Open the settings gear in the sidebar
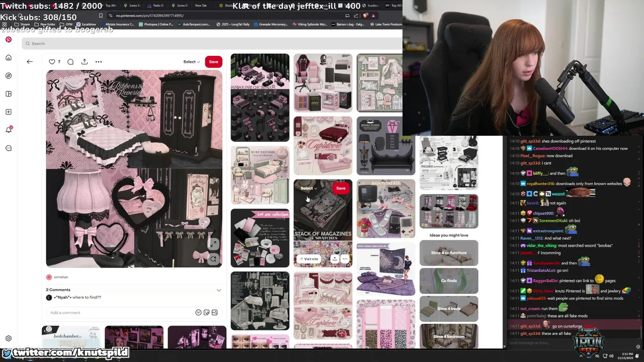The width and height of the screenshot is (644, 362). (x=9, y=339)
